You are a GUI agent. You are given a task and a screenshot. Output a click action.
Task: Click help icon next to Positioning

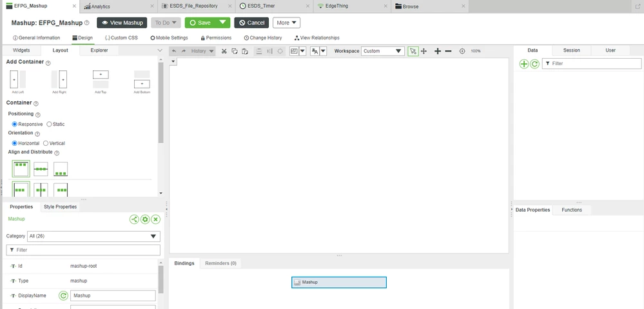pos(38,115)
